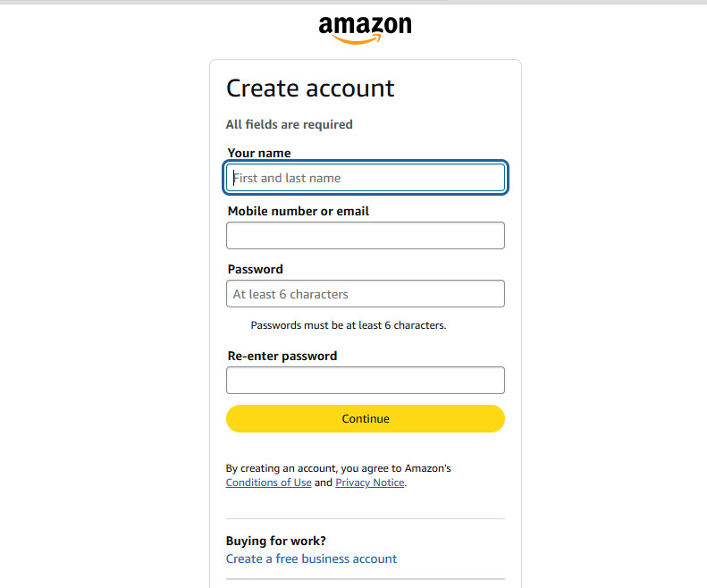
Task: Click the Your name label
Action: pyautogui.click(x=258, y=153)
